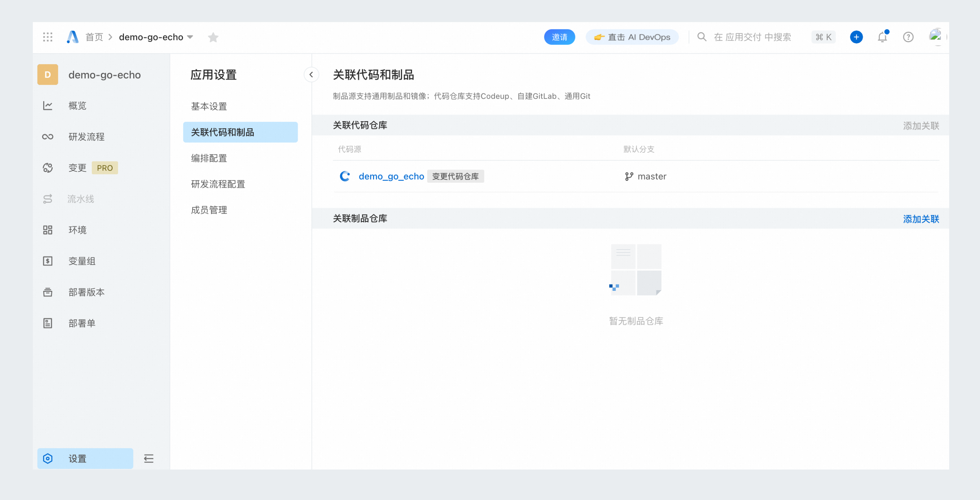Click the 流水线 pipeline icon
Screen dimensions: 980x500
48,199
